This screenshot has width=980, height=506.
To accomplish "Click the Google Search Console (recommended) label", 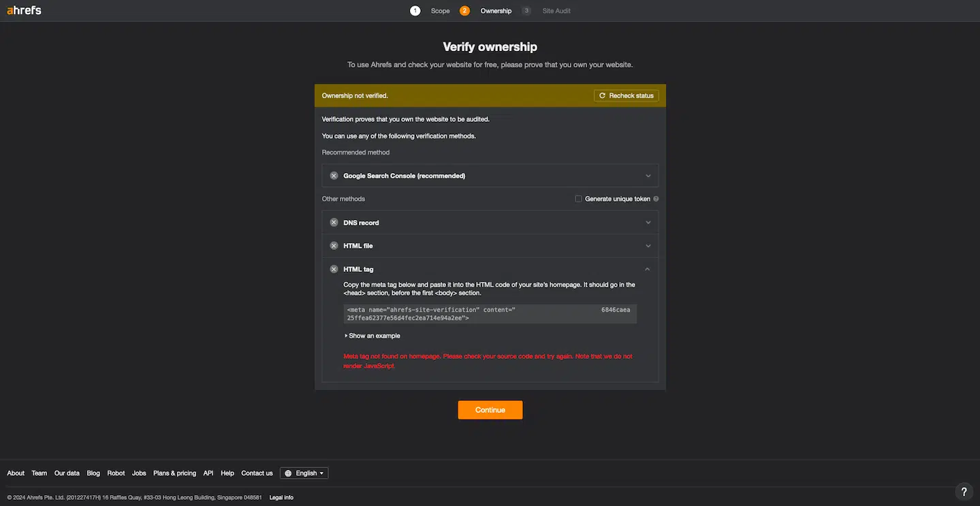I will pyautogui.click(x=404, y=176).
